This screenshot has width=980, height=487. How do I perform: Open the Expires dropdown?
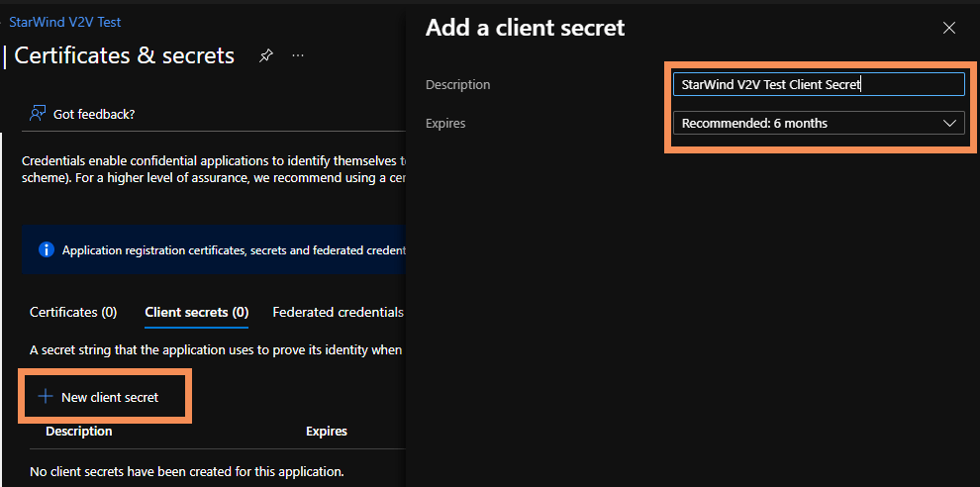[x=819, y=123]
